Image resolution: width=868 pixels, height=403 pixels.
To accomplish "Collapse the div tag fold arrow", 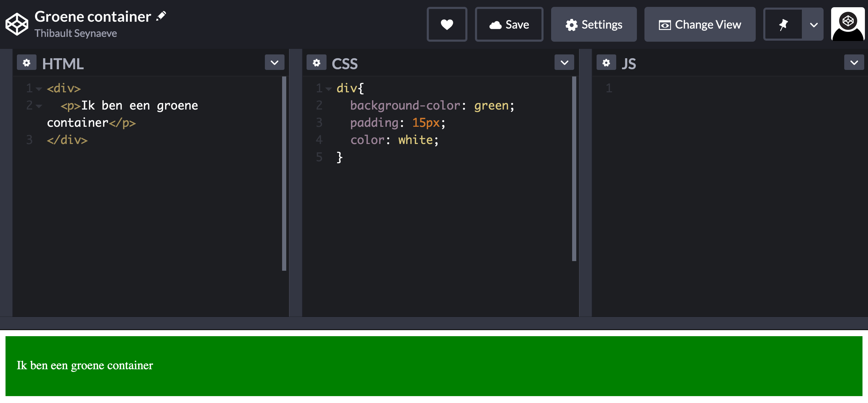I will click(39, 89).
